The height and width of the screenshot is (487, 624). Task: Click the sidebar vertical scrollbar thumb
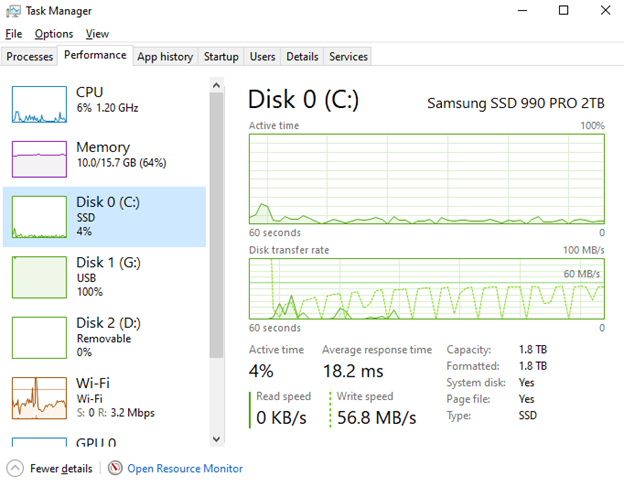[216, 225]
